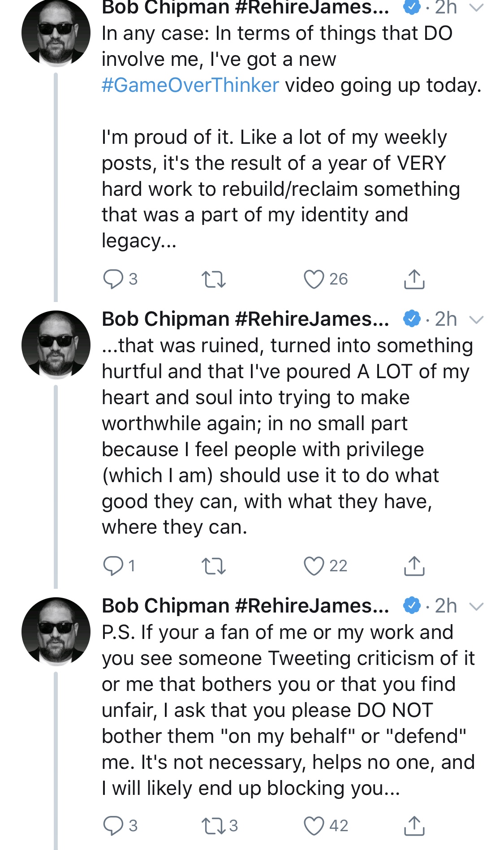
Task: Open Bob Chipman's avatar on the top tweet
Action: click(56, 33)
